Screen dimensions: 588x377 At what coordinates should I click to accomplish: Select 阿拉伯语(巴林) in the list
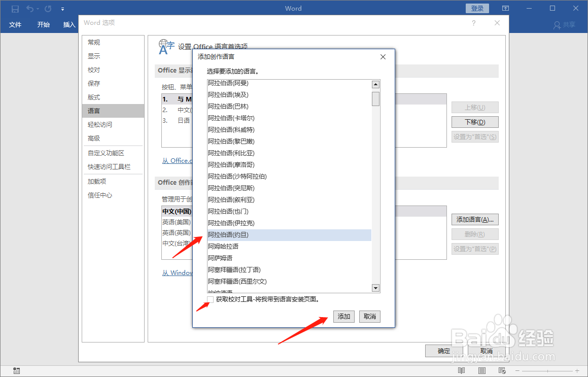click(x=289, y=106)
